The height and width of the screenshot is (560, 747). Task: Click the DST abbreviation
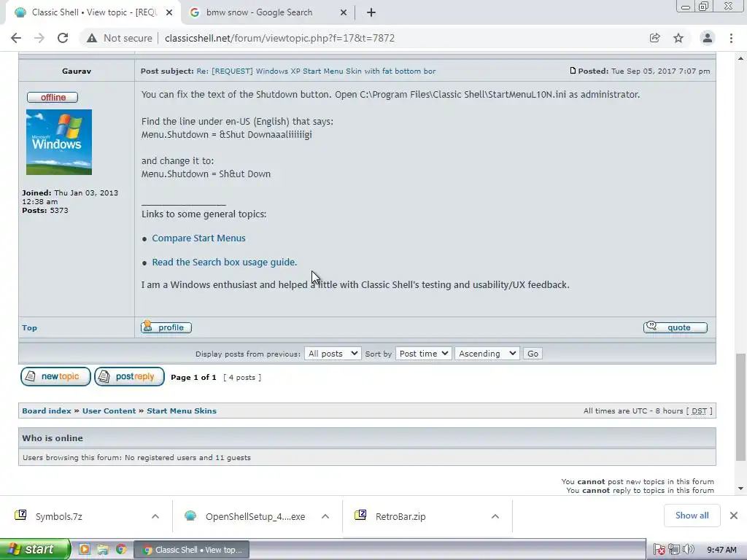699,411
